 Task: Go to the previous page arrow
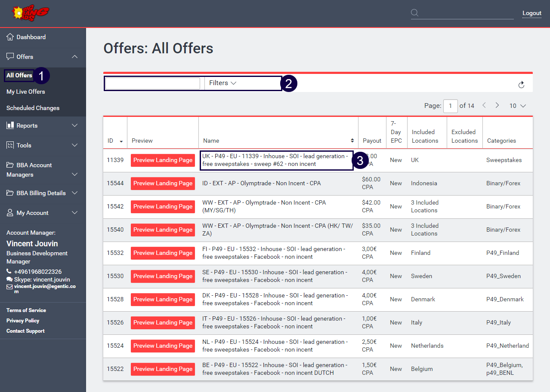pos(484,105)
